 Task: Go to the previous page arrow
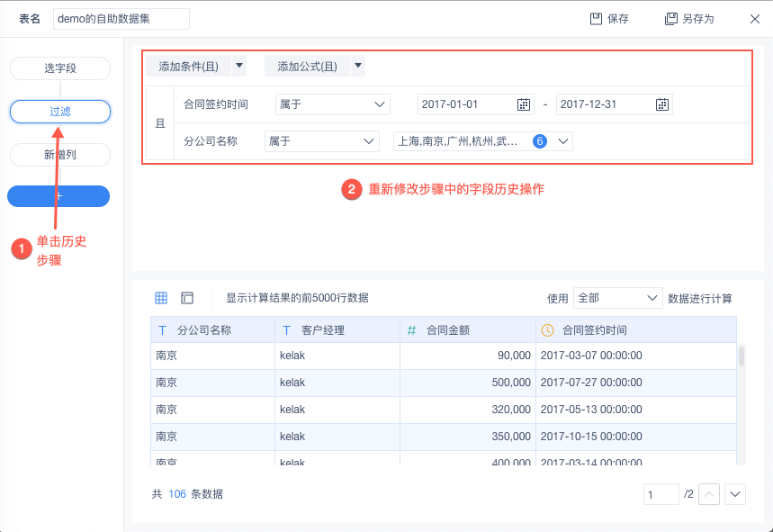click(709, 494)
